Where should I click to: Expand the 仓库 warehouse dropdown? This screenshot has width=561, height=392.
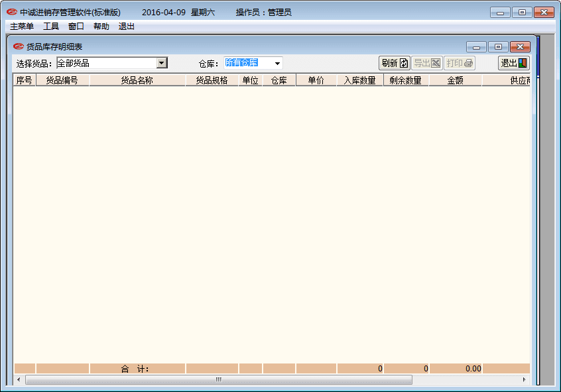click(x=277, y=64)
